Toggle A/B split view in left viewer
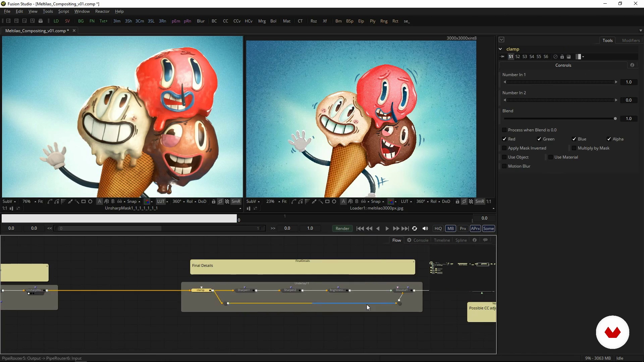Screen dimensions: 644x362 [x=106, y=201]
